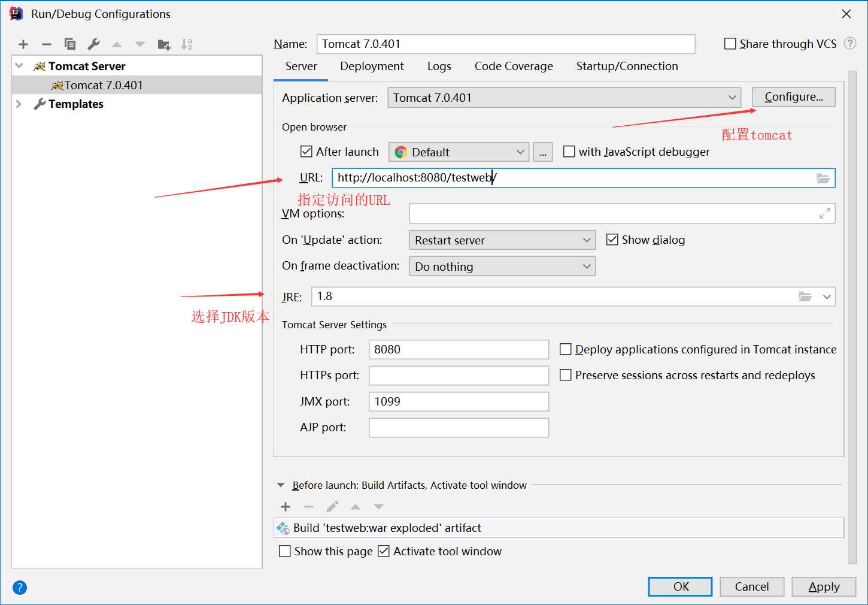Enable with JavaScript debugger
The image size is (868, 605).
click(569, 152)
